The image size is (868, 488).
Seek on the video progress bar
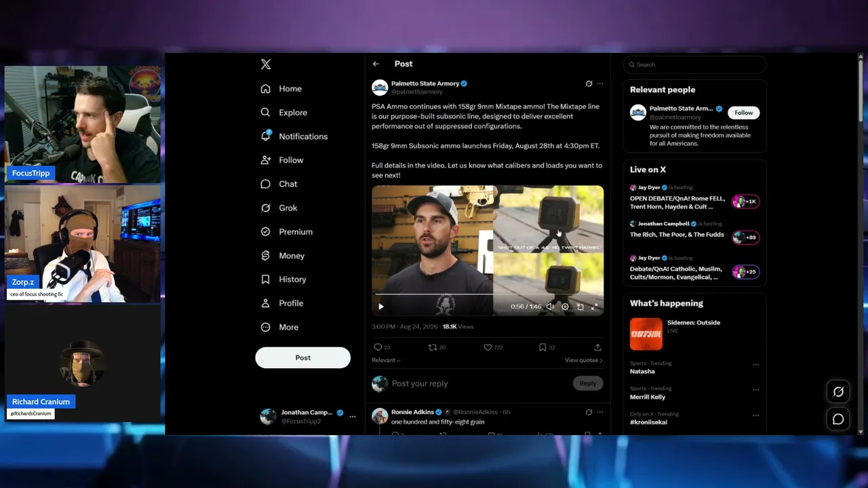pos(488,295)
